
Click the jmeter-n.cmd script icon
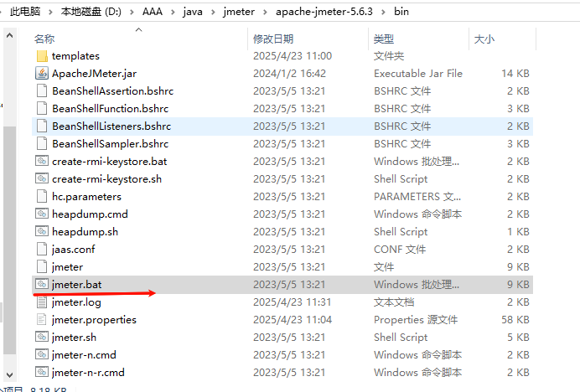(42, 354)
